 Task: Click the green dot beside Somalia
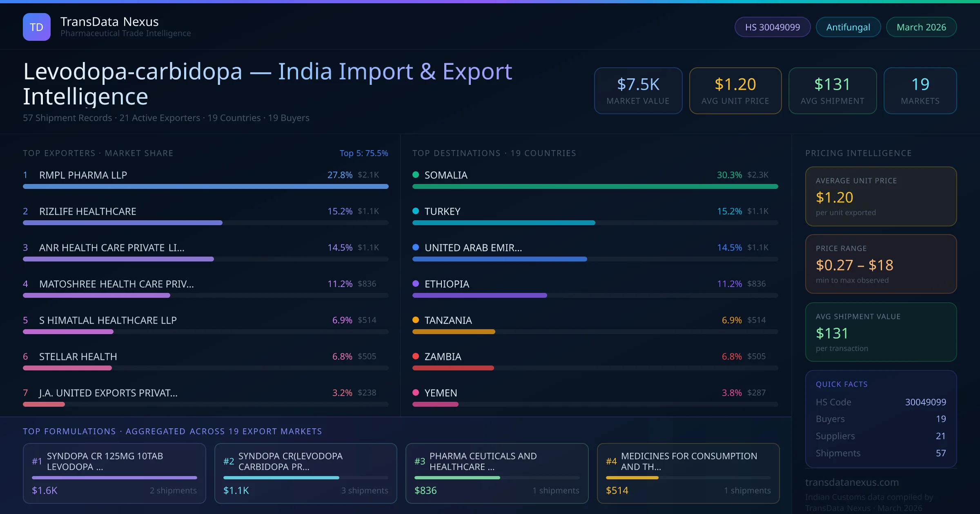click(x=416, y=175)
